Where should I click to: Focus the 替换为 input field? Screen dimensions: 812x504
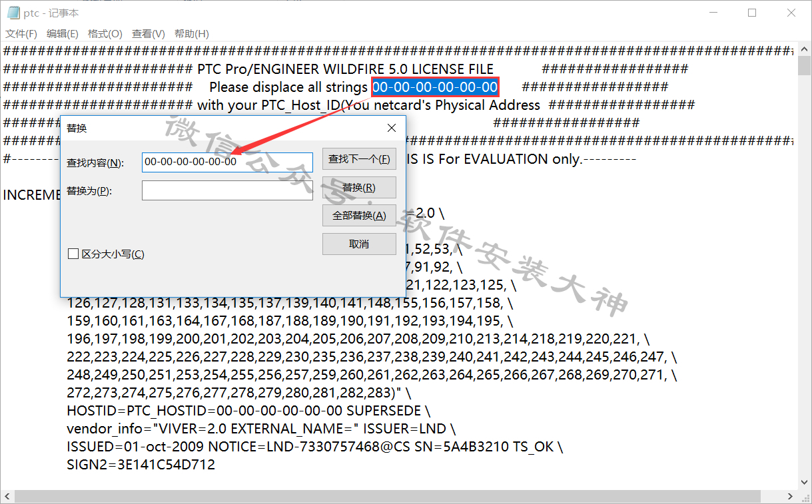coord(227,190)
